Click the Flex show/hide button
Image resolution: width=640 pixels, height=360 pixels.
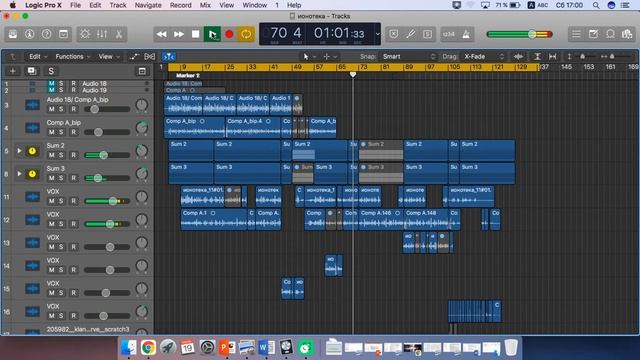coord(149,57)
